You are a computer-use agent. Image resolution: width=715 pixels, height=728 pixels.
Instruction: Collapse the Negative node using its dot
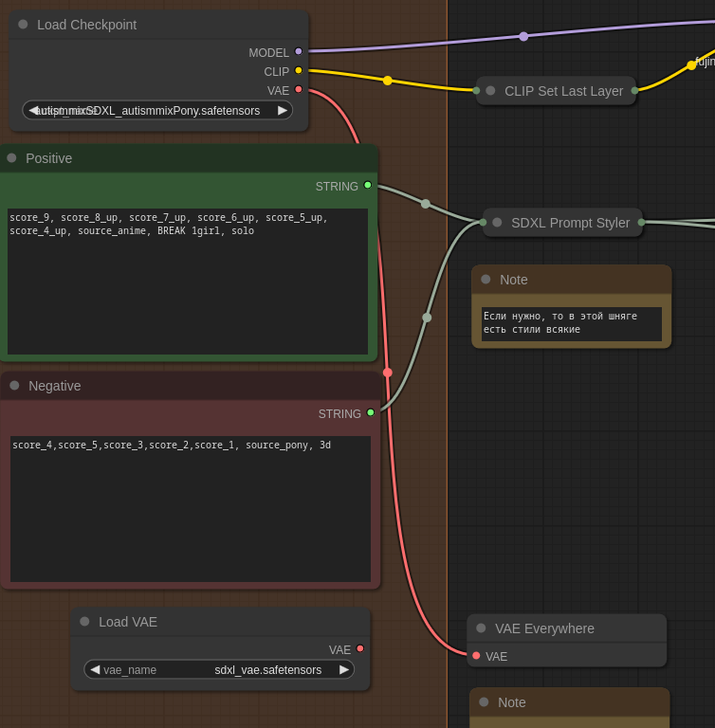tap(14, 386)
